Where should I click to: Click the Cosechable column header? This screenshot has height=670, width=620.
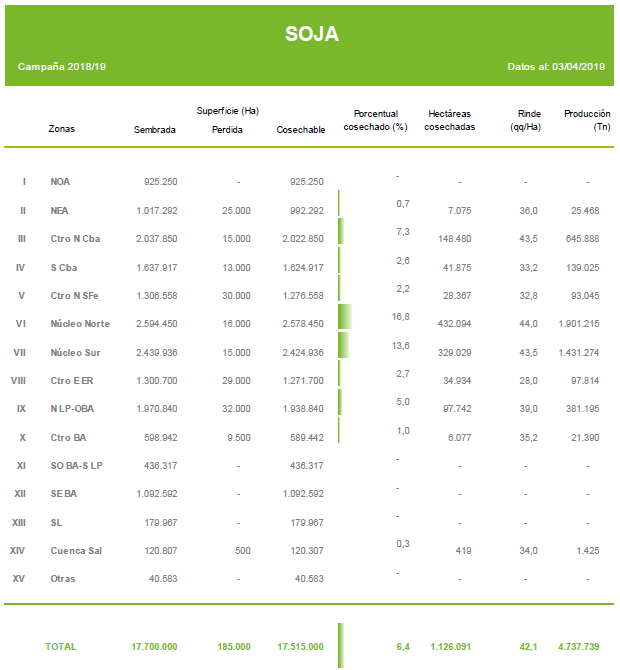(300, 130)
